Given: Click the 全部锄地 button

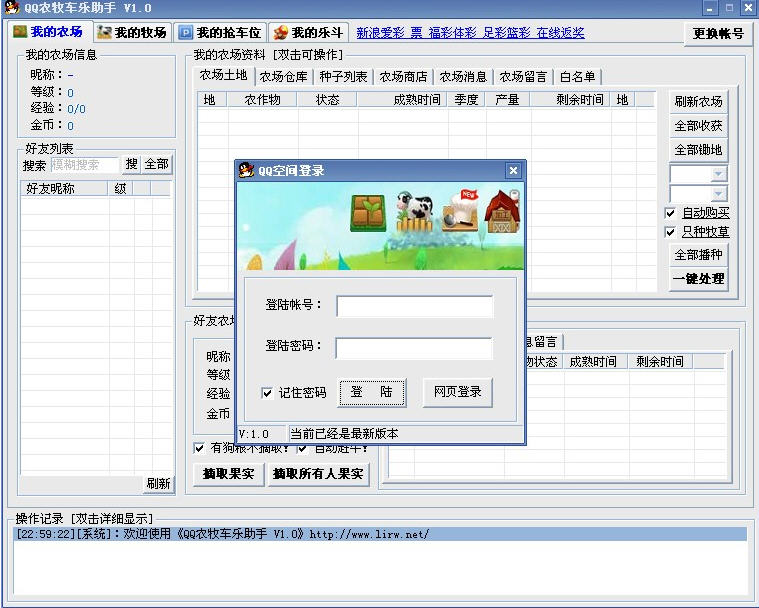Looking at the screenshot, I should tap(698, 150).
